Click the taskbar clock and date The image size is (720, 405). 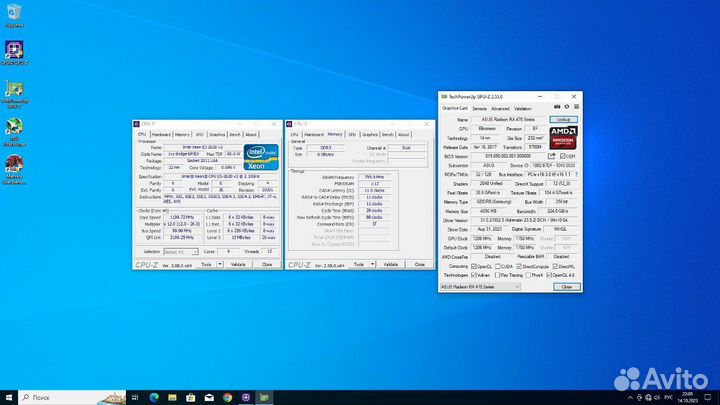687,398
